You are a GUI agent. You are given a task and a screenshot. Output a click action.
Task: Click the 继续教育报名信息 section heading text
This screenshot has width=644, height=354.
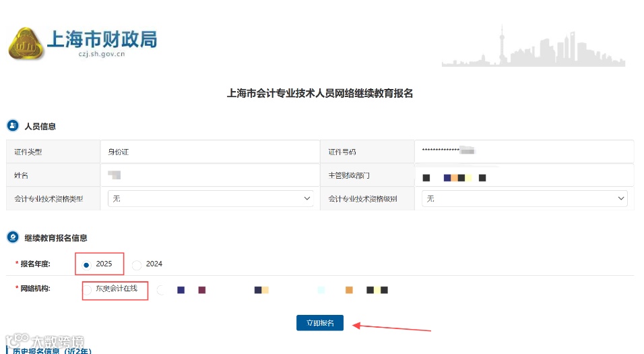pos(56,238)
